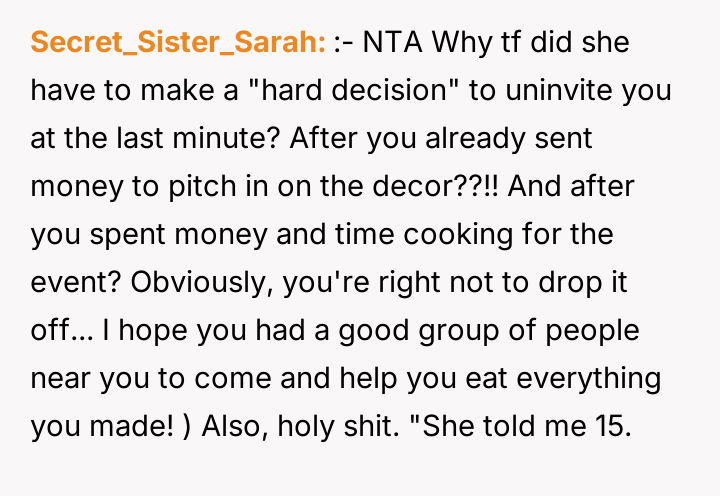Click the quote "She told me 15."

[x=528, y=427]
